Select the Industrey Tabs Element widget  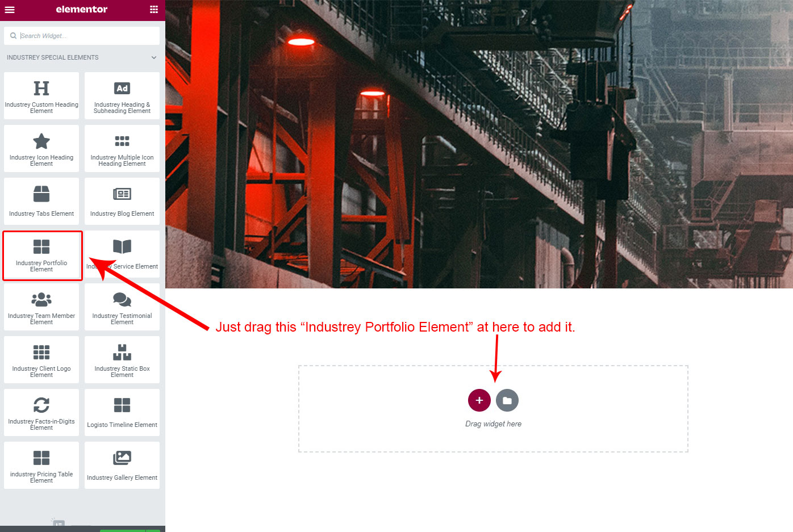[x=41, y=201]
